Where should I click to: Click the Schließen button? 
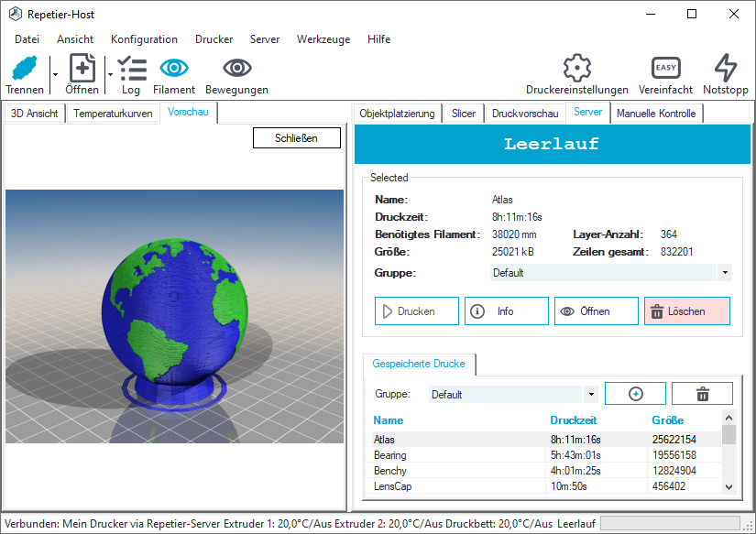click(297, 138)
